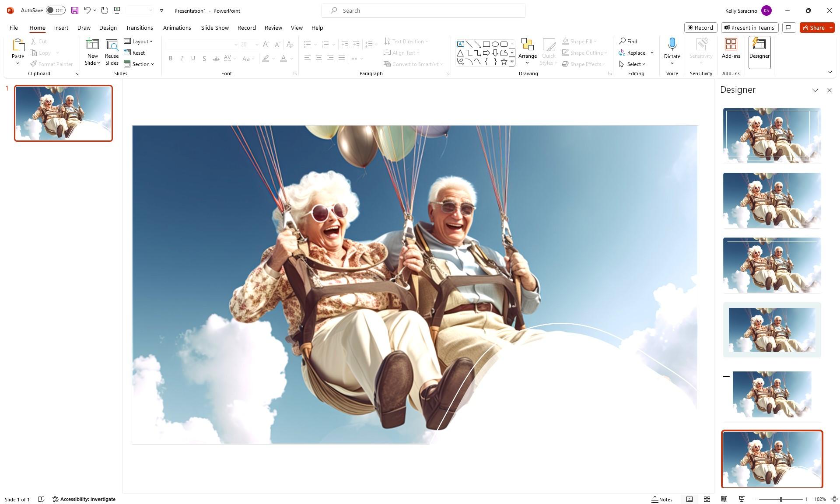Switch to Slide Sorter view
The width and height of the screenshot is (840, 504).
pos(707,499)
